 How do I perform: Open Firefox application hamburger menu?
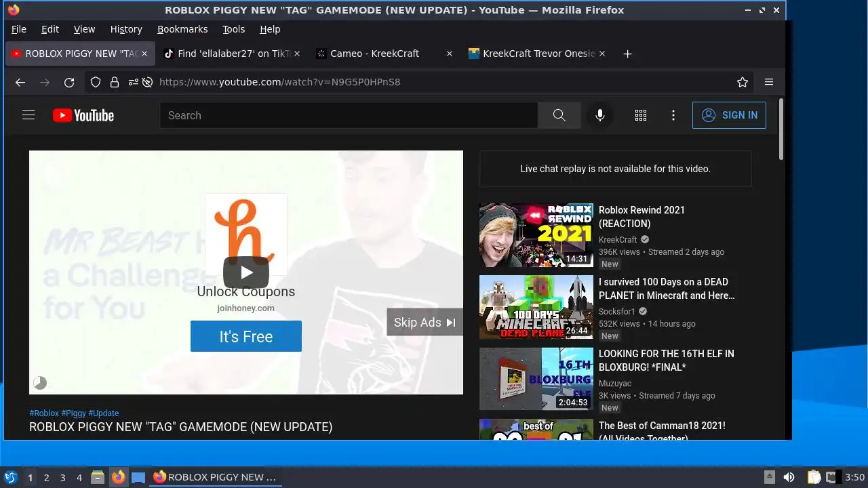pos(769,82)
